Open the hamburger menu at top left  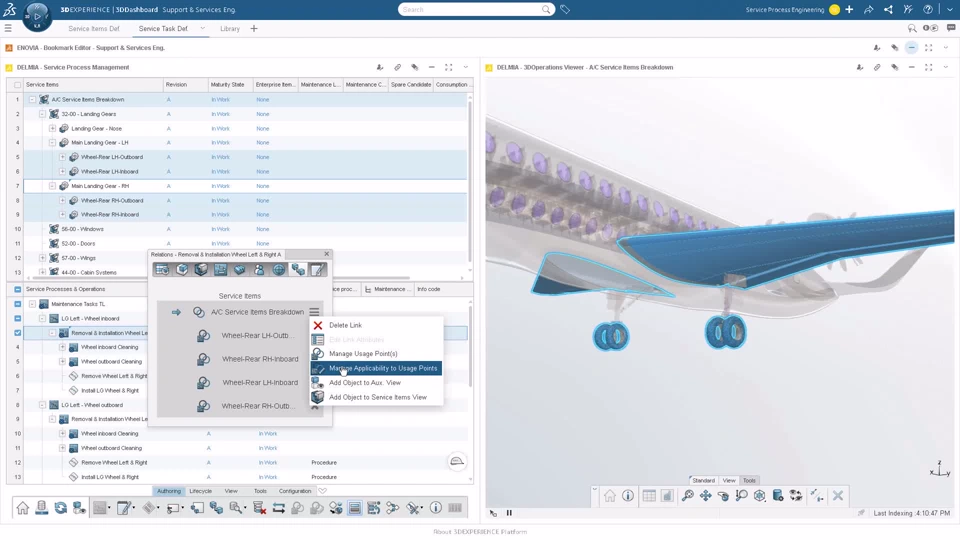(x=8, y=28)
